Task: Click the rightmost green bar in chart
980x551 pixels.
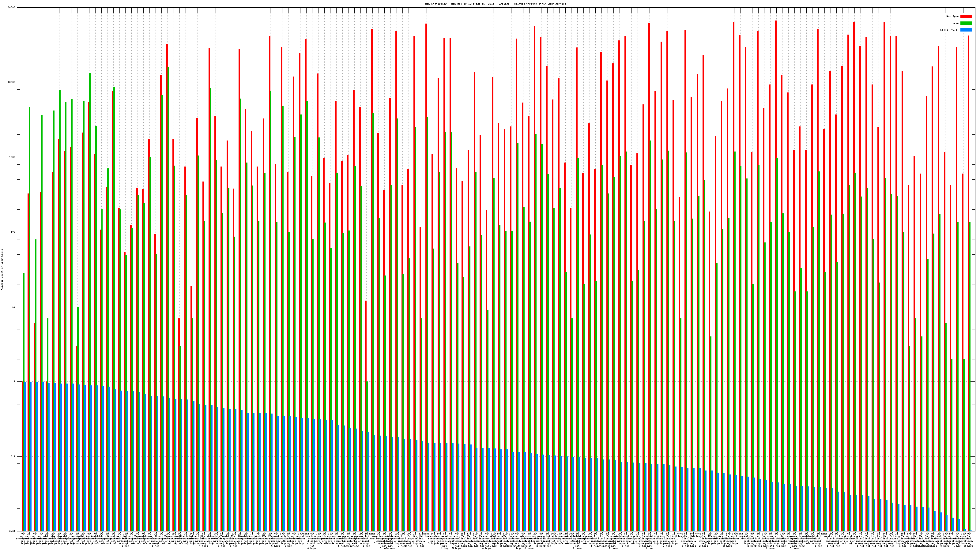Action: click(x=970, y=377)
